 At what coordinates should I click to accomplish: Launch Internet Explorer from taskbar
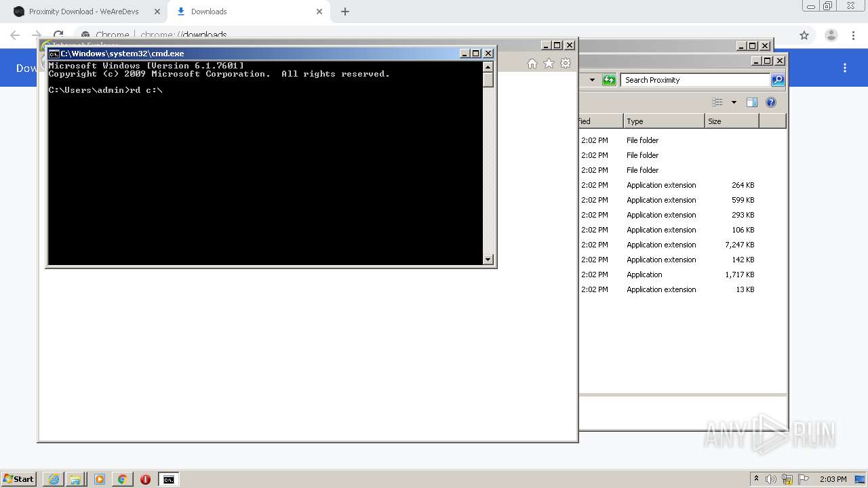click(x=54, y=479)
